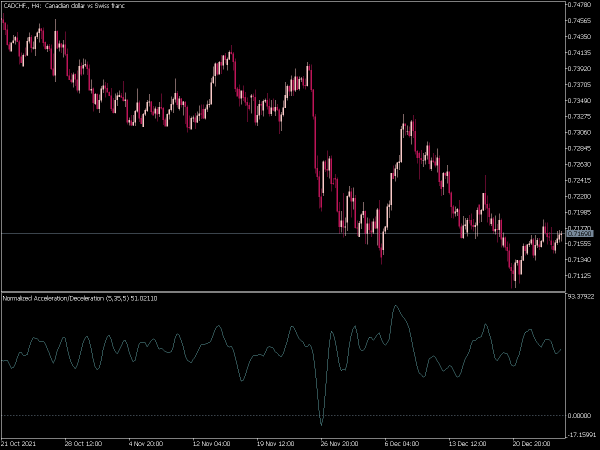The width and height of the screenshot is (600, 450).
Task: Click the 0.71340 price axis label
Action: click(x=580, y=259)
